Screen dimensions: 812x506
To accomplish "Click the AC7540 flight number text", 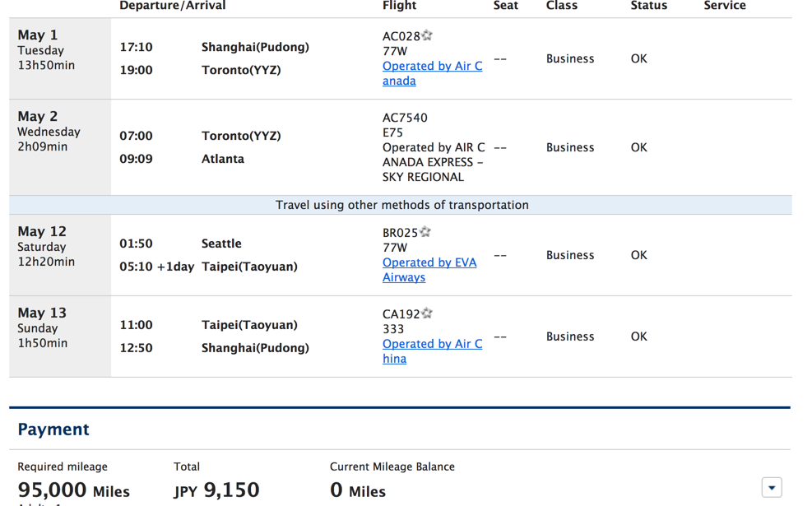I will coord(405,118).
